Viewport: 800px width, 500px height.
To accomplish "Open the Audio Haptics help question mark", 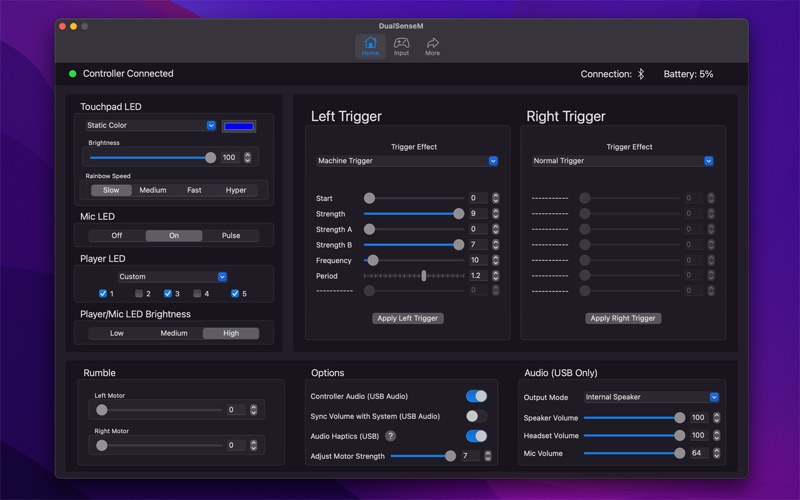I will point(390,436).
